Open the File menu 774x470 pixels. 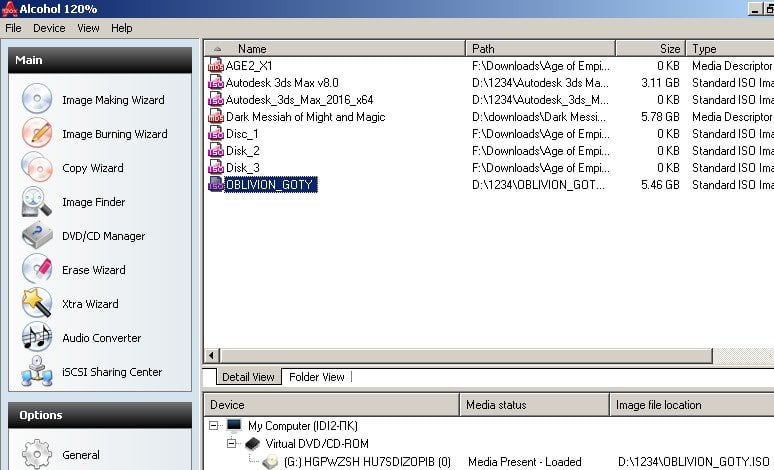tap(13, 28)
